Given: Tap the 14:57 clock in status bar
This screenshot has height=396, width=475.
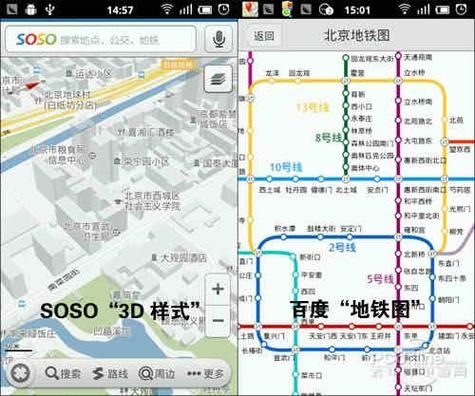Looking at the screenshot, I should pyautogui.click(x=120, y=10).
